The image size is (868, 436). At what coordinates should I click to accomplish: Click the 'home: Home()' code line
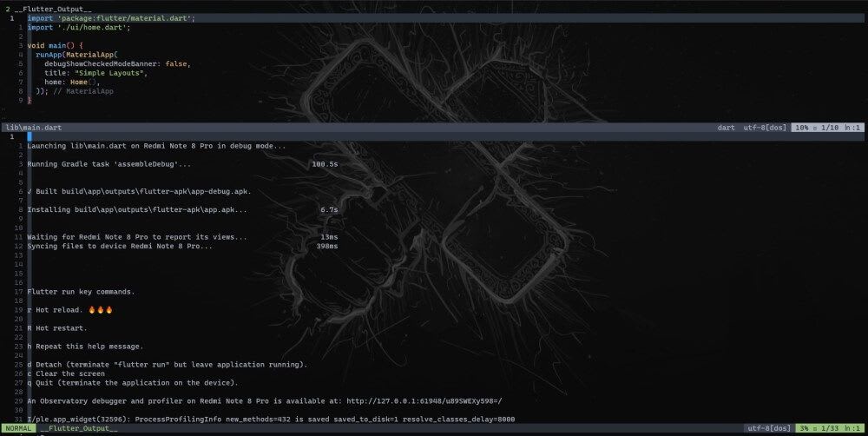click(72, 82)
